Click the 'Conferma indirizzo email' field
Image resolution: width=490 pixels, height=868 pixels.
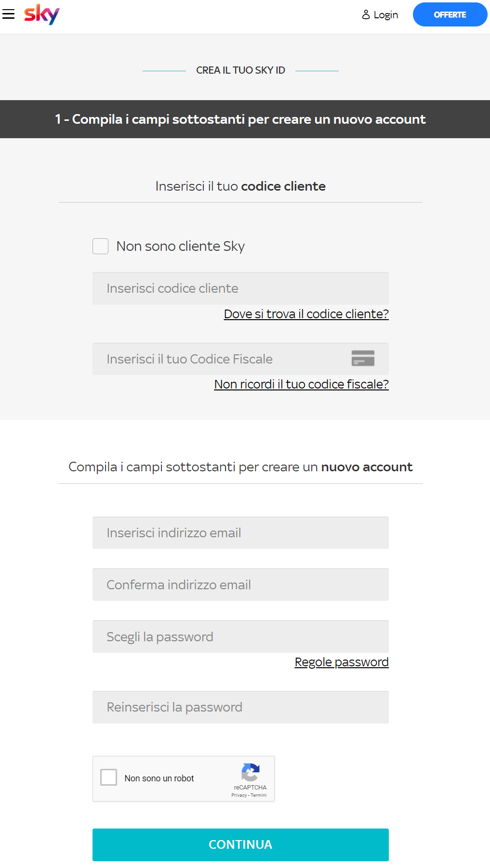click(240, 584)
